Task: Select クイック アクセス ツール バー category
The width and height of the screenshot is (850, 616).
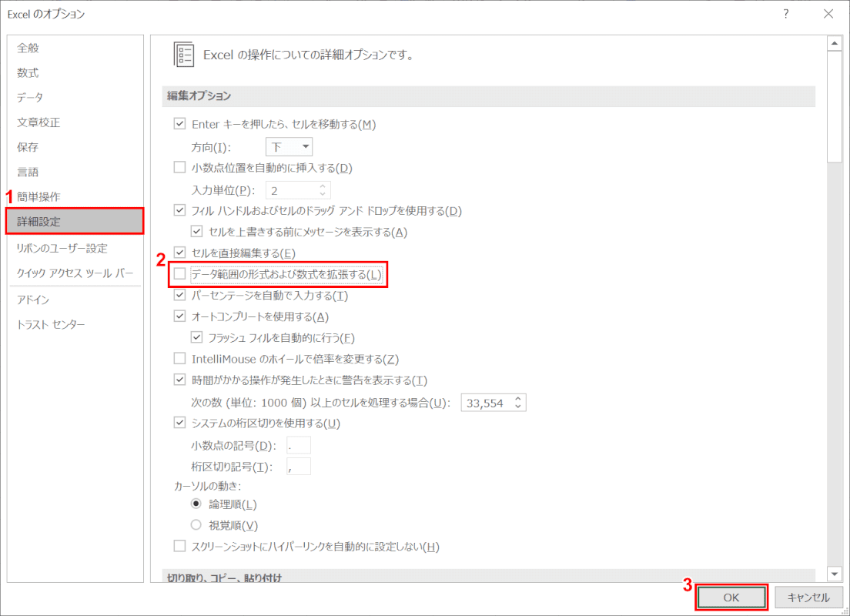Action: [x=75, y=273]
